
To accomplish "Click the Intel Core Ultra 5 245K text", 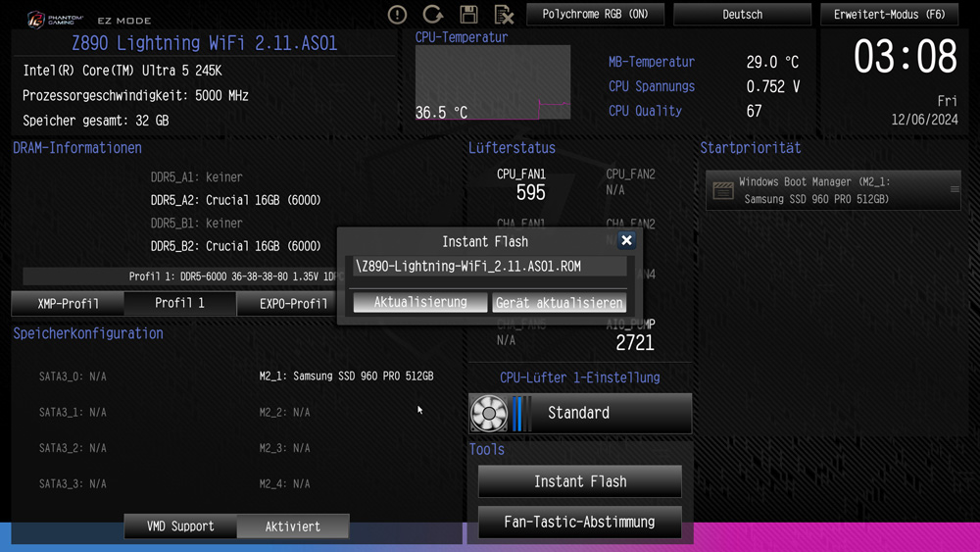I will point(122,71).
